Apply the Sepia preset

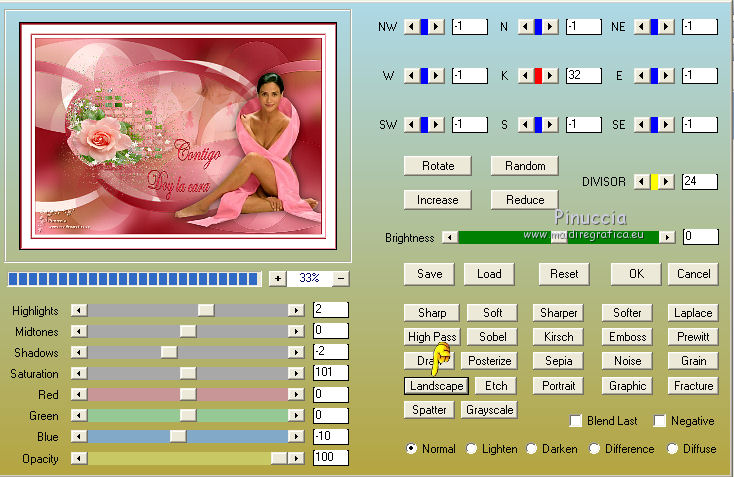pyautogui.click(x=558, y=361)
